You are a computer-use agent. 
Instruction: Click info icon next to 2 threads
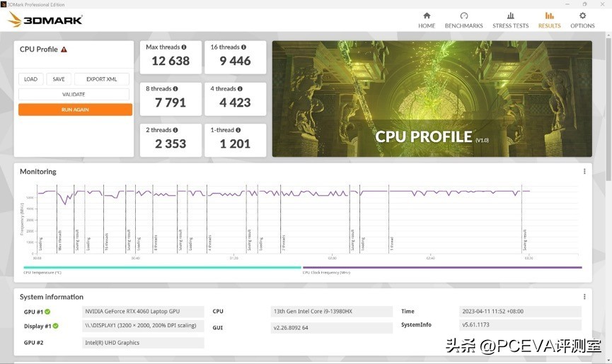(x=175, y=130)
